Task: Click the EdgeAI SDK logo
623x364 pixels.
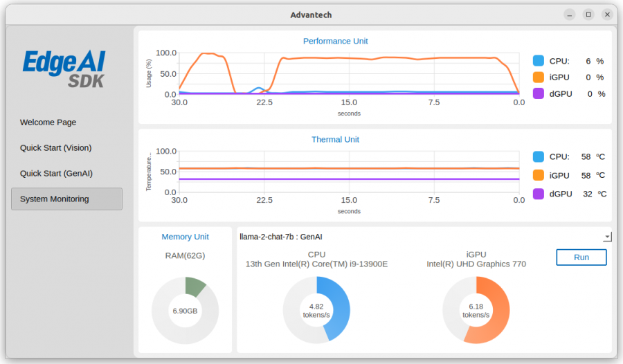Action: [x=64, y=69]
